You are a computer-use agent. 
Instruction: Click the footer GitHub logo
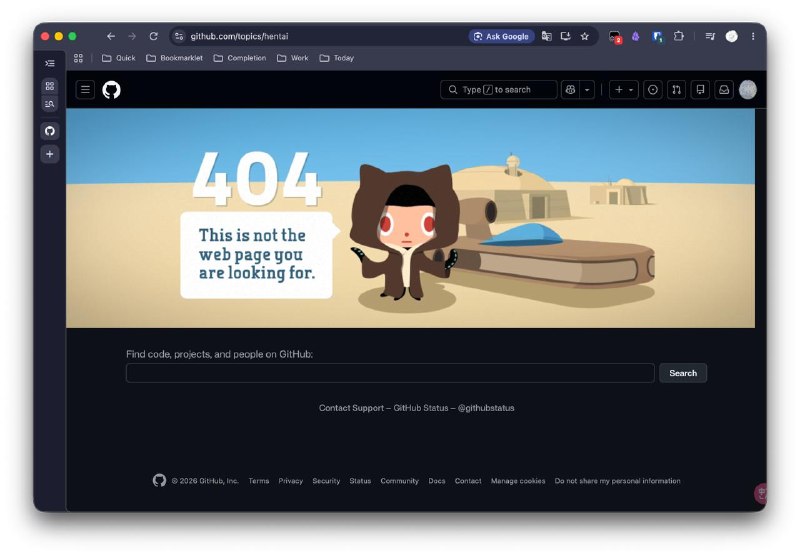pos(159,481)
